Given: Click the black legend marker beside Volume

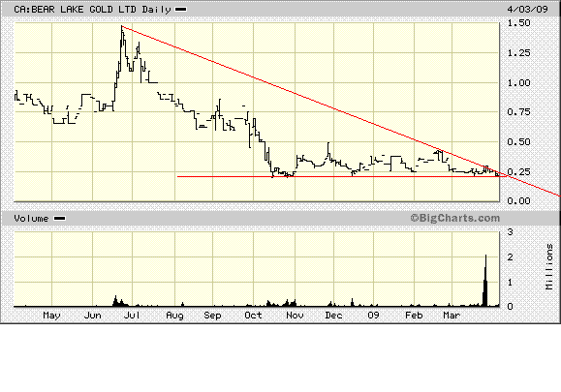Looking at the screenshot, I should tap(59, 219).
